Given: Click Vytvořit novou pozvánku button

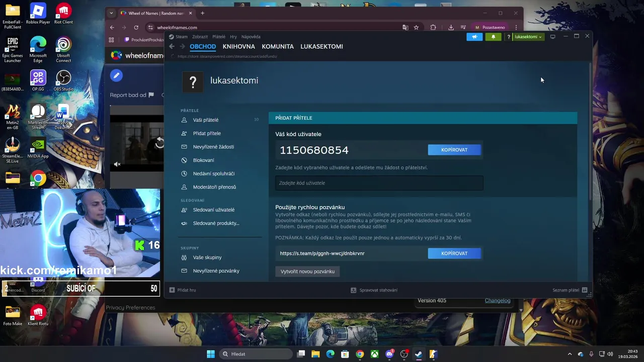Looking at the screenshot, I should coord(307,271).
